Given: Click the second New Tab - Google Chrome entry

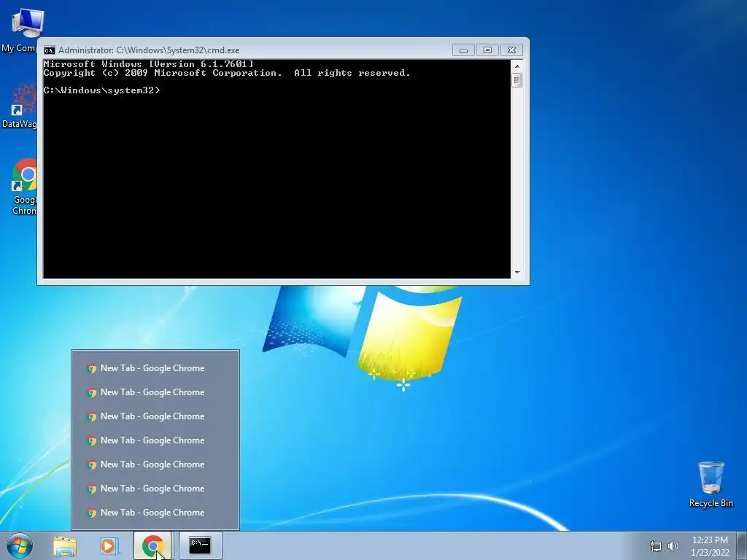Looking at the screenshot, I should [x=155, y=392].
